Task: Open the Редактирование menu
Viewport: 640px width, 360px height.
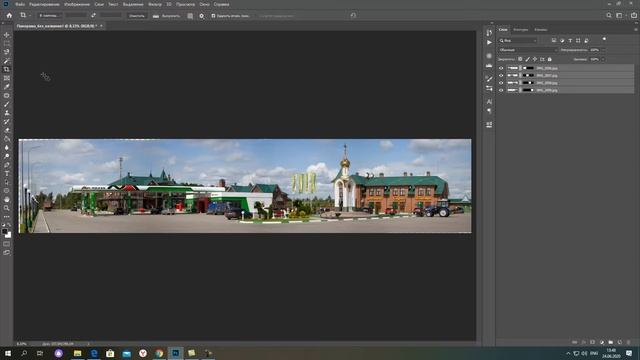Action: [44, 4]
